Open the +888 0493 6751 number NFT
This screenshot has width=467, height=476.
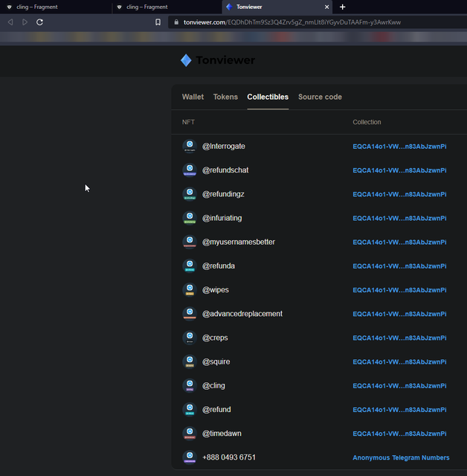(229, 457)
